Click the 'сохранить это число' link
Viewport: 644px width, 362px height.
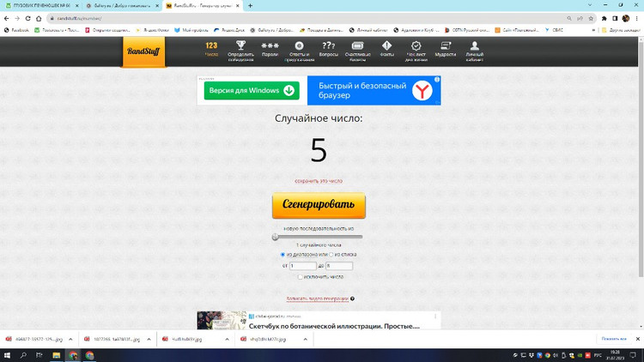pyautogui.click(x=319, y=182)
